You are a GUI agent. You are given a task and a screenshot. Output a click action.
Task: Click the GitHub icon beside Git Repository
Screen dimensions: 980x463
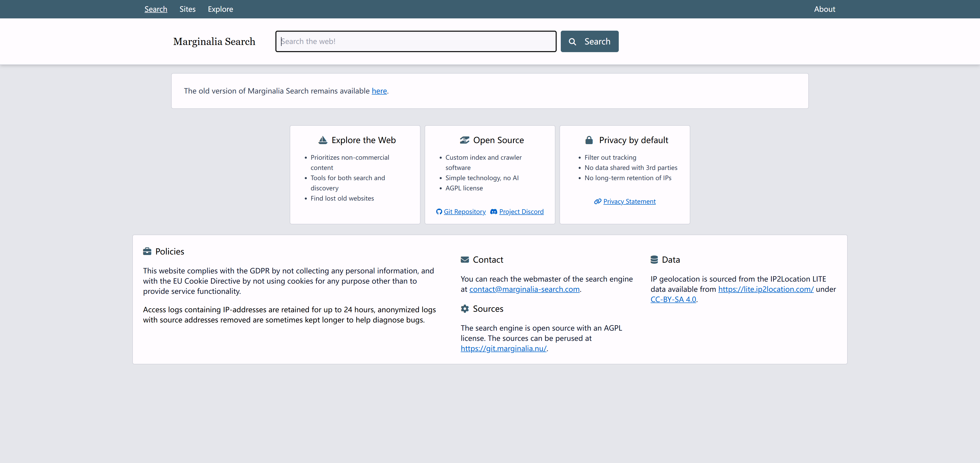click(439, 212)
